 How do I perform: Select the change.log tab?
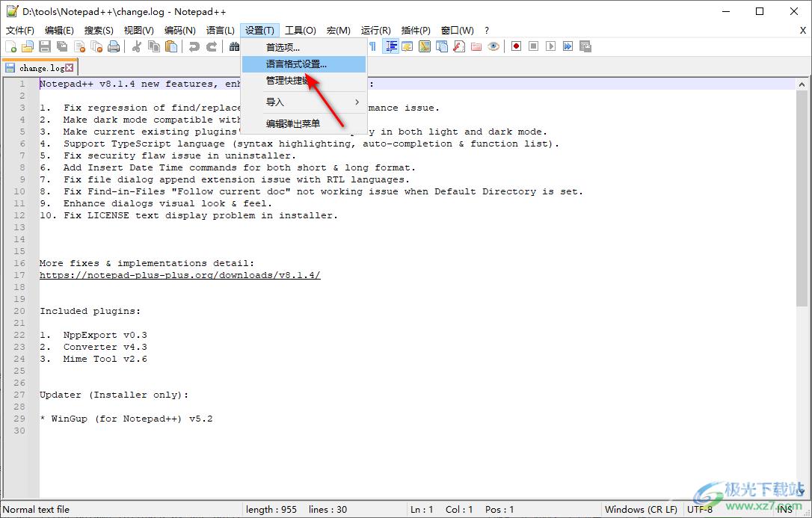(40, 68)
